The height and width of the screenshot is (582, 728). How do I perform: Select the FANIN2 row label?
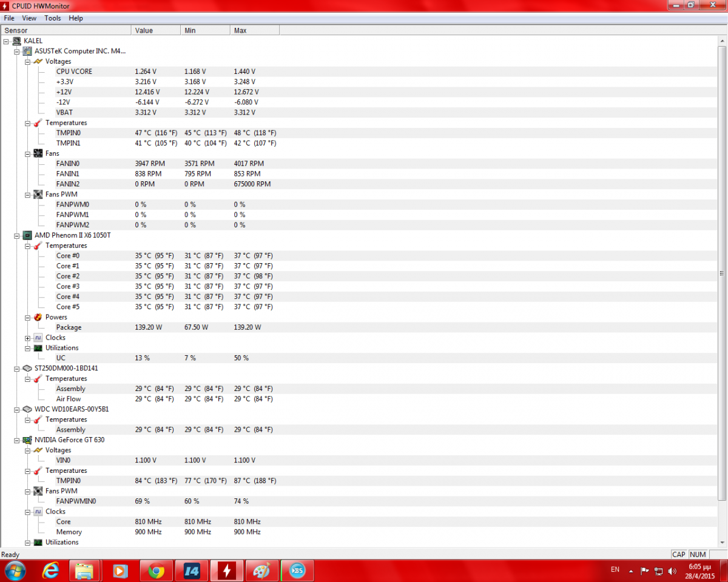67,184
